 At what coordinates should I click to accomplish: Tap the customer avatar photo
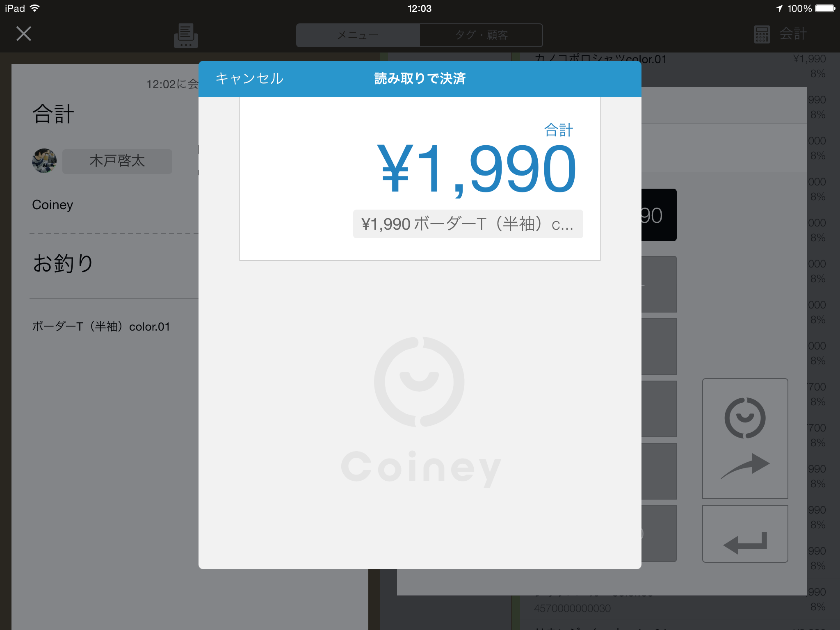click(44, 161)
